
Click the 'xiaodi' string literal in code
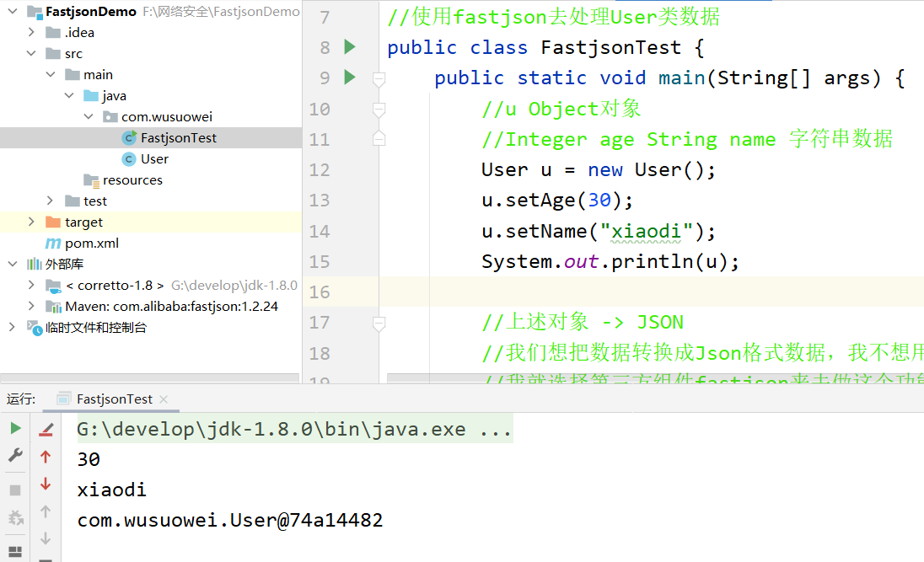(x=647, y=232)
